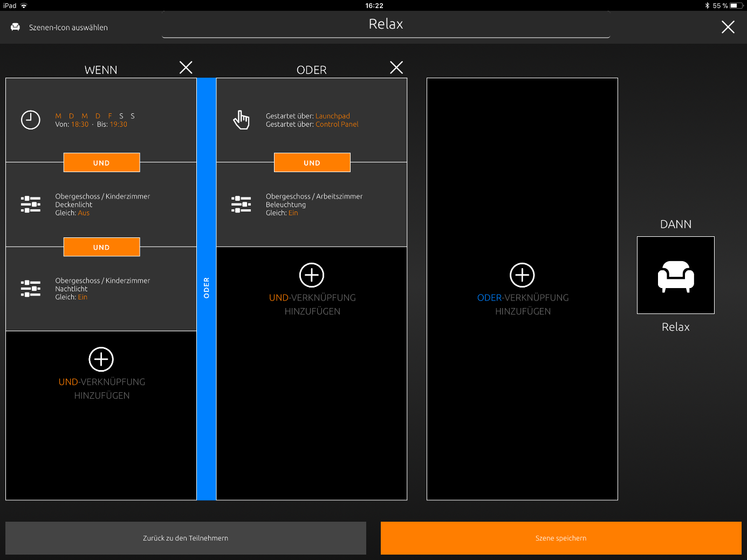Remove the ODER condition column

click(396, 67)
